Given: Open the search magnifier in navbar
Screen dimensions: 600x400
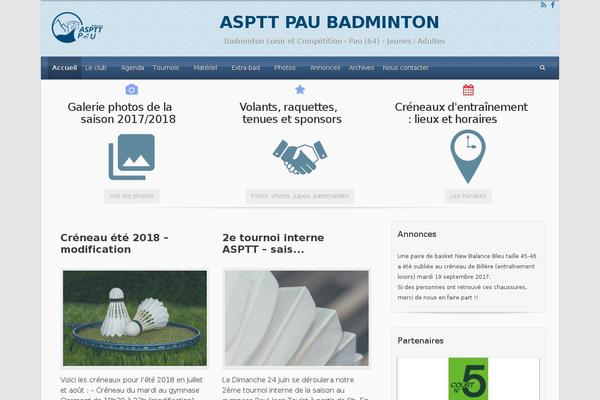Looking at the screenshot, I should (x=542, y=68).
